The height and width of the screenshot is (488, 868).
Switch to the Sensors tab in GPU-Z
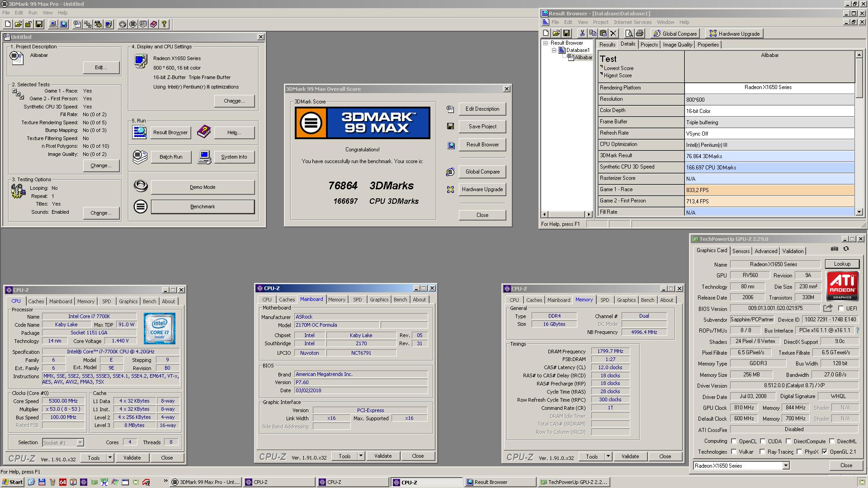coord(741,251)
